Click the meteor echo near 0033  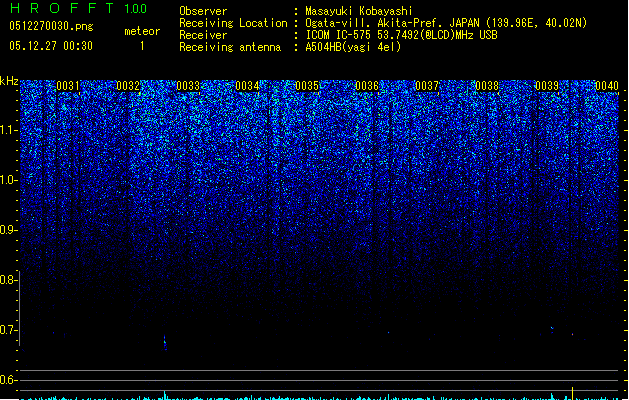coord(164,342)
